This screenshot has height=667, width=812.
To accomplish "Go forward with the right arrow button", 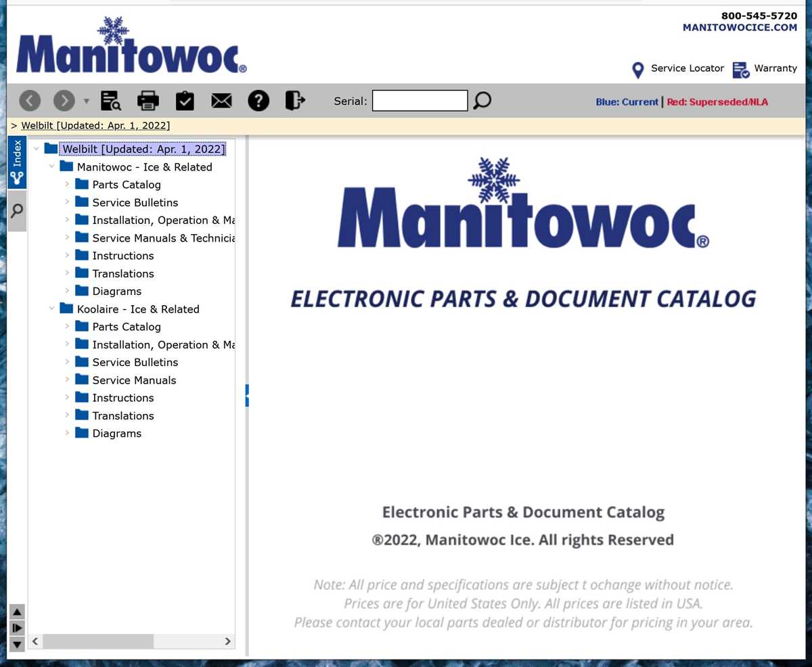I will pos(64,101).
